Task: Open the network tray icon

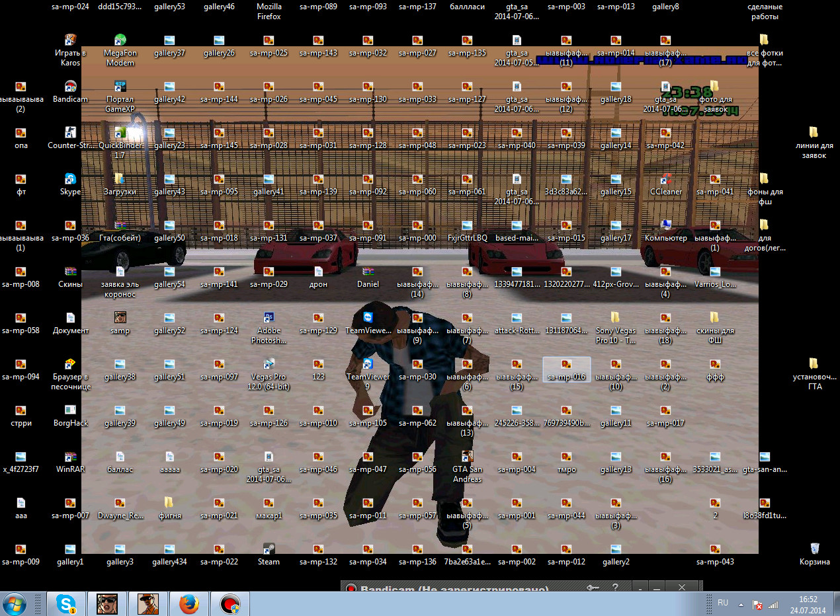Action: click(x=773, y=604)
